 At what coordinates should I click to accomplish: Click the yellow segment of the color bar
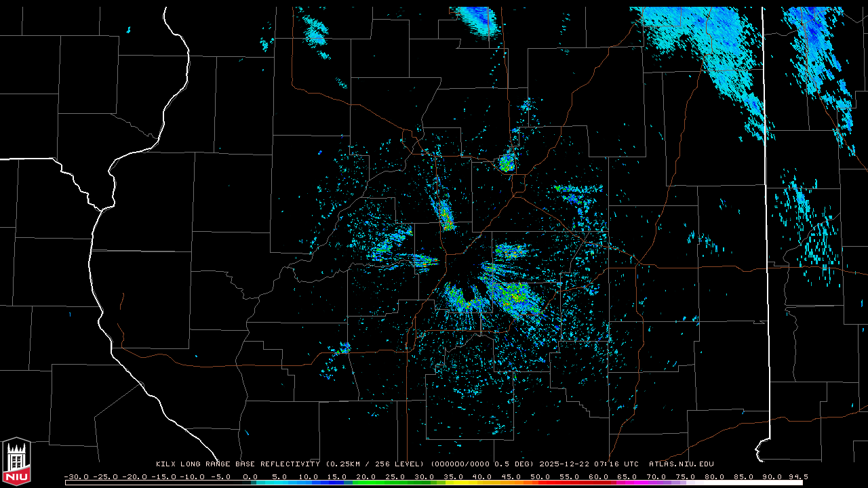(x=475, y=483)
